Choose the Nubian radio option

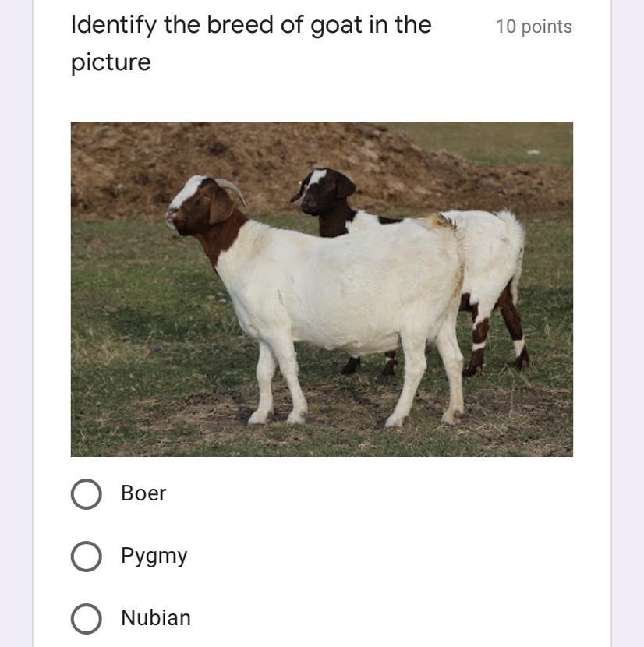click(x=86, y=618)
